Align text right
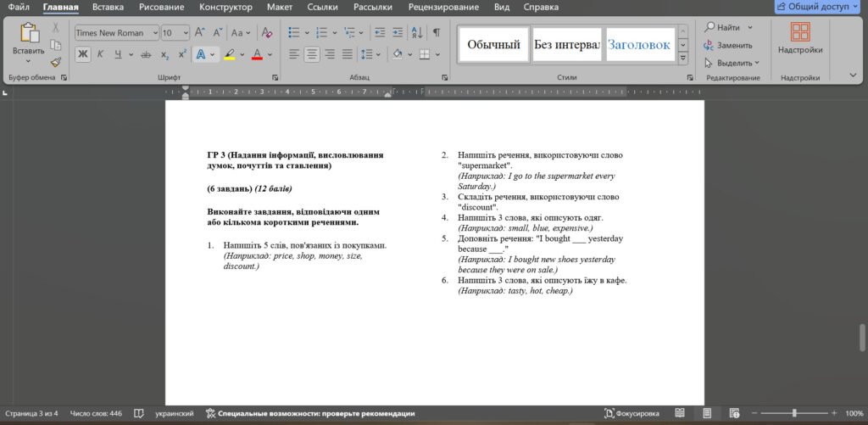This screenshot has width=868, height=425. click(330, 54)
